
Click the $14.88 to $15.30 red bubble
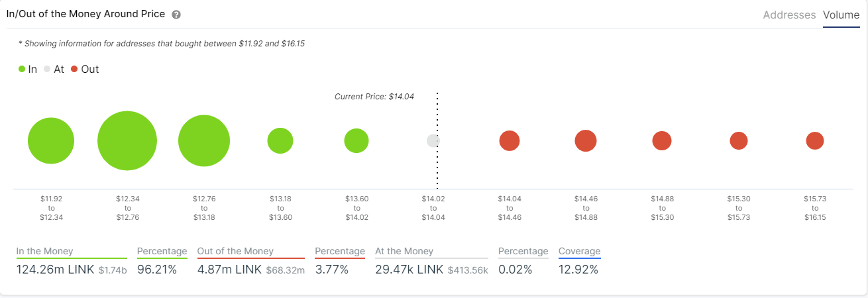[662, 141]
